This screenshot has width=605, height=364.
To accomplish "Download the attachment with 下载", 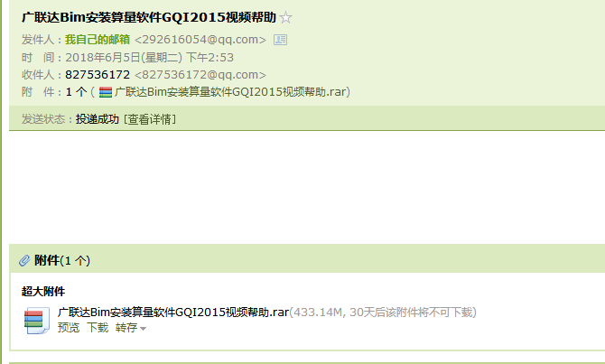I will point(98,328).
